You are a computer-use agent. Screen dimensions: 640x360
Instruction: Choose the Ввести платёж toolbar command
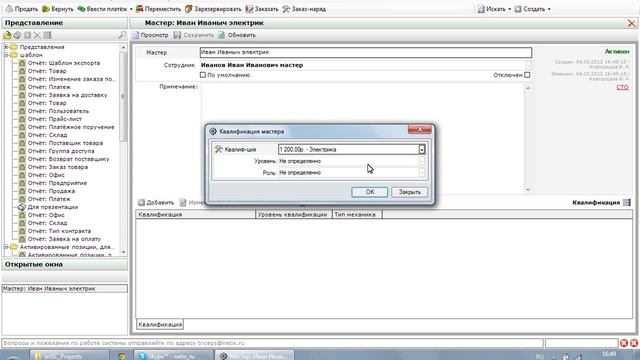coord(102,9)
